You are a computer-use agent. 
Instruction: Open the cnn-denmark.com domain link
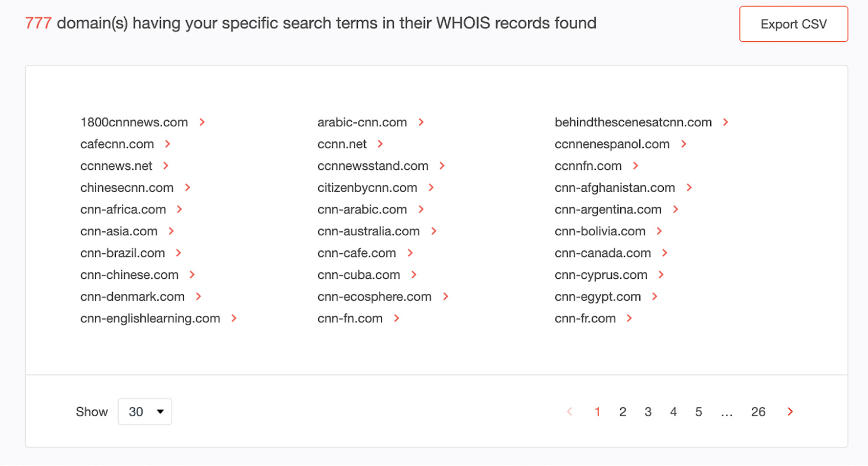click(132, 297)
